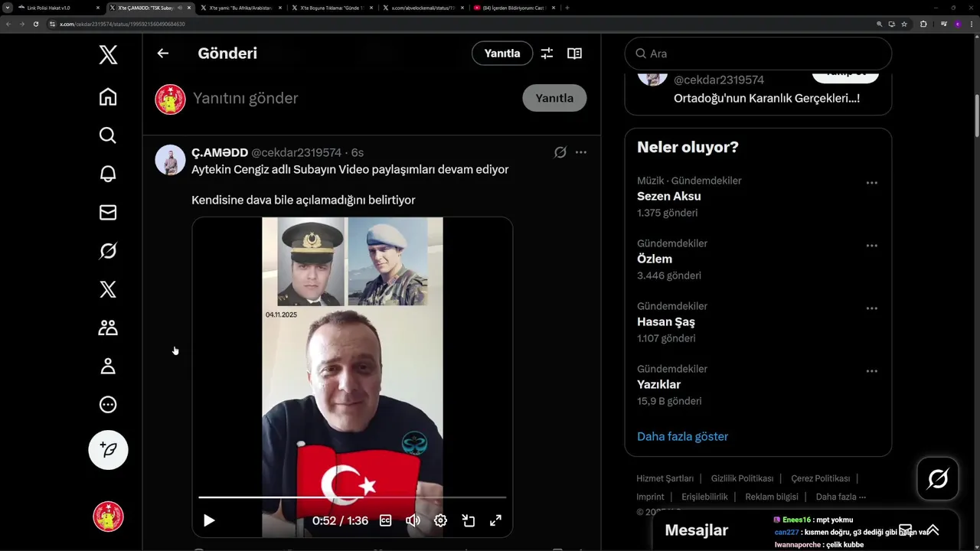Switch to x.com/abvelockemali browser tab
This screenshot has width=980, height=551.
pos(422,8)
